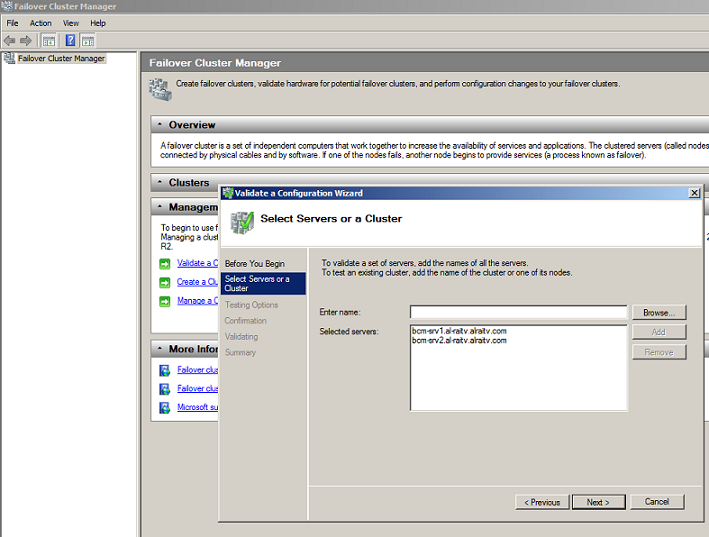Click the Cancel button in the wizard
This screenshot has height=537, width=709.
[x=657, y=502]
